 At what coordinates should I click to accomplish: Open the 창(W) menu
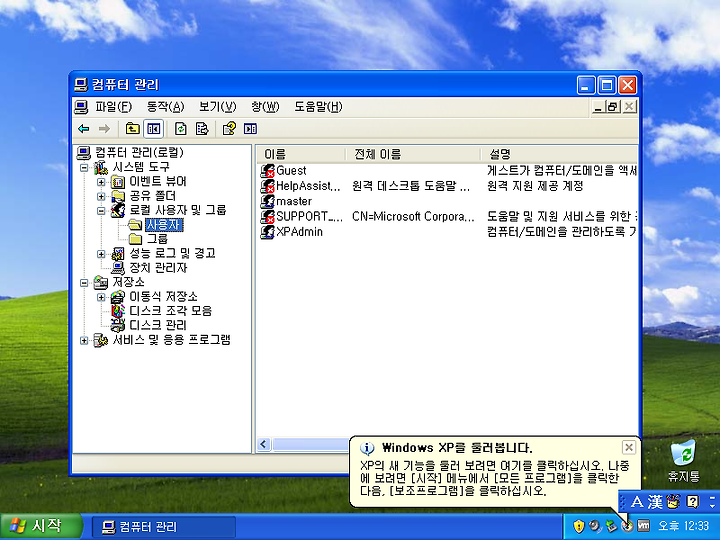pos(265,107)
